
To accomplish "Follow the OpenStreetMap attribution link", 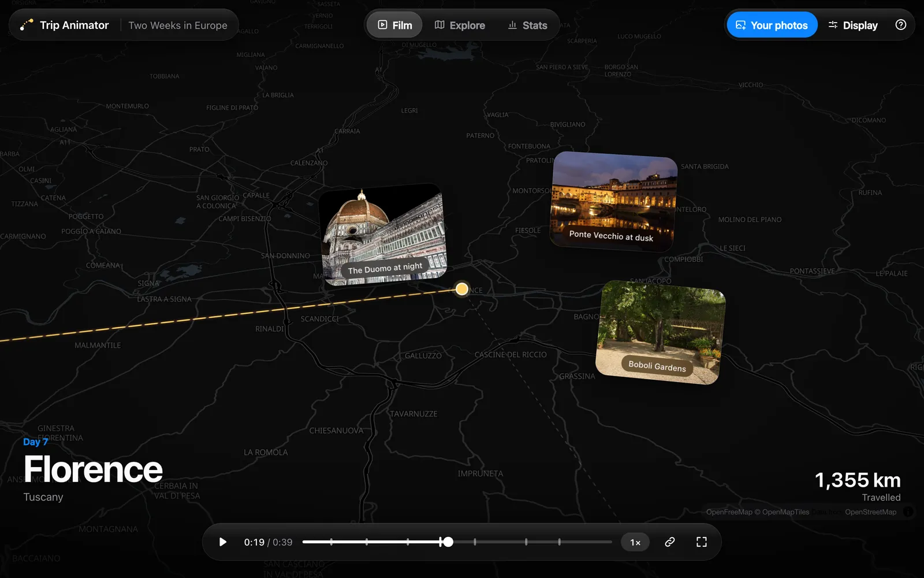I will tap(871, 512).
